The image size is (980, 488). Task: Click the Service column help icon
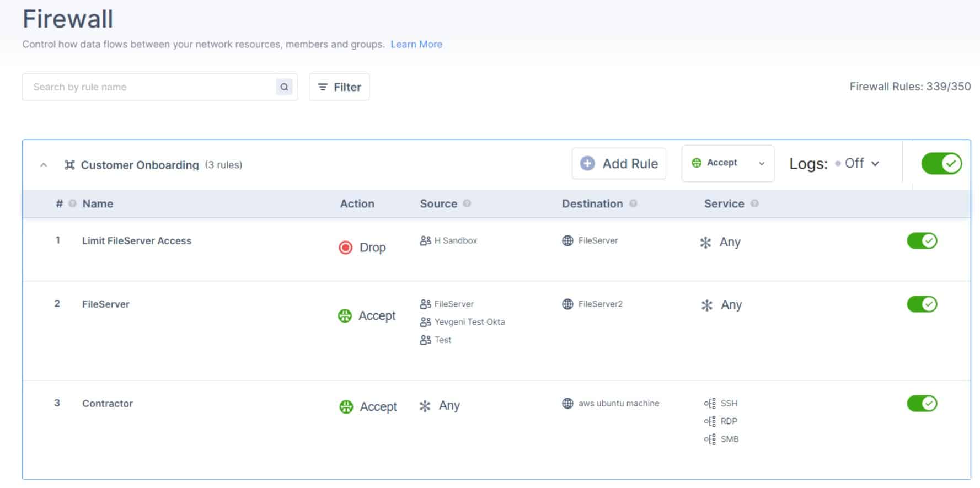click(x=754, y=203)
